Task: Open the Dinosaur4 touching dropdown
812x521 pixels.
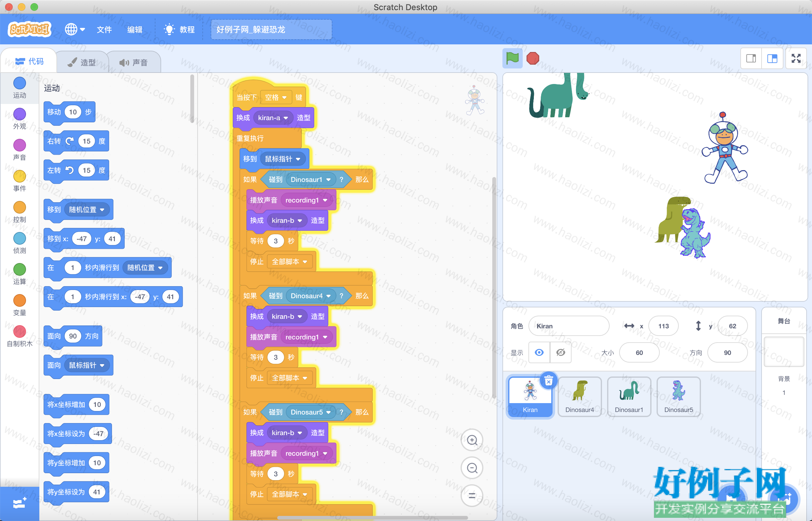Action: point(311,296)
